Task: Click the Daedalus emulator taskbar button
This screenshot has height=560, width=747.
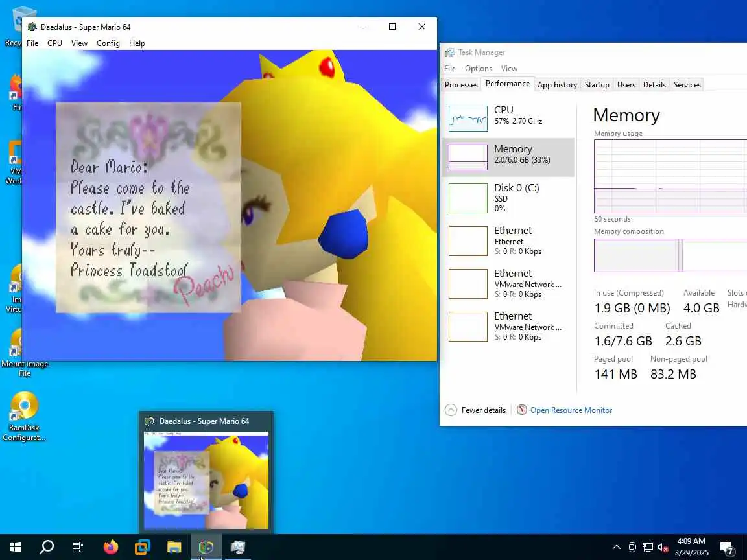Action: point(206,547)
